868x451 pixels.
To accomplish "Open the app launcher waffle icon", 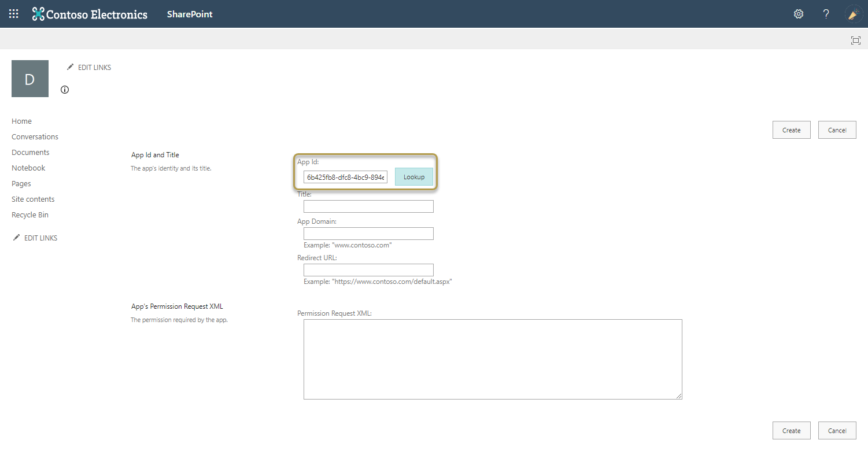I will point(13,14).
